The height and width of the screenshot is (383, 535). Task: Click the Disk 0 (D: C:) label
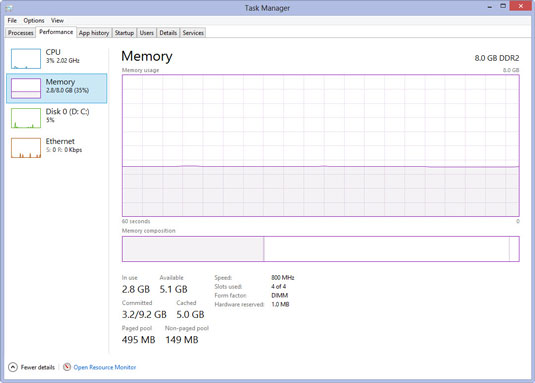tap(67, 112)
